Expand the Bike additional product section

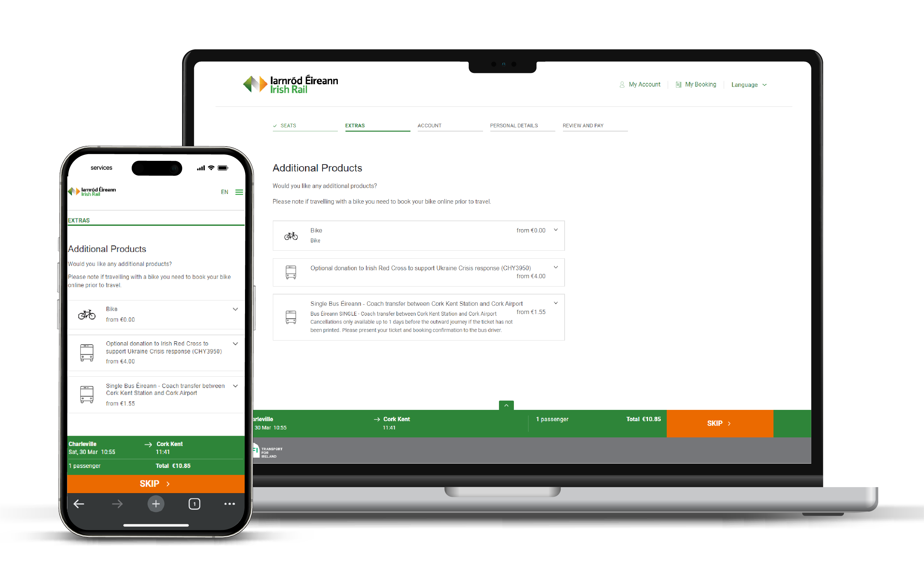coord(557,231)
